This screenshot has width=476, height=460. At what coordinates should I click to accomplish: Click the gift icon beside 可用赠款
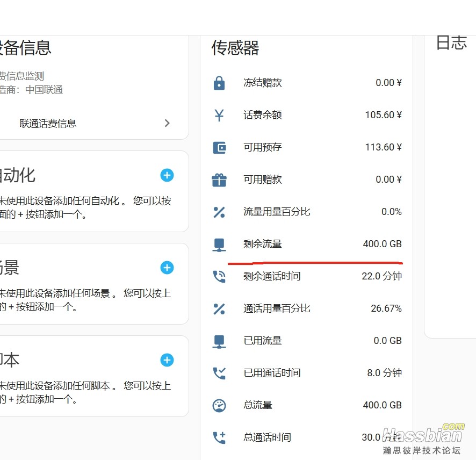point(219,179)
